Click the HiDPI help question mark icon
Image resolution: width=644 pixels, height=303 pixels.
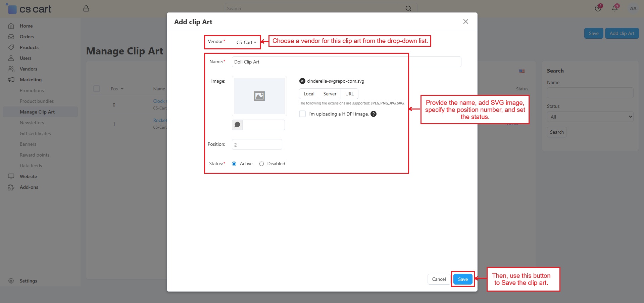(x=374, y=114)
